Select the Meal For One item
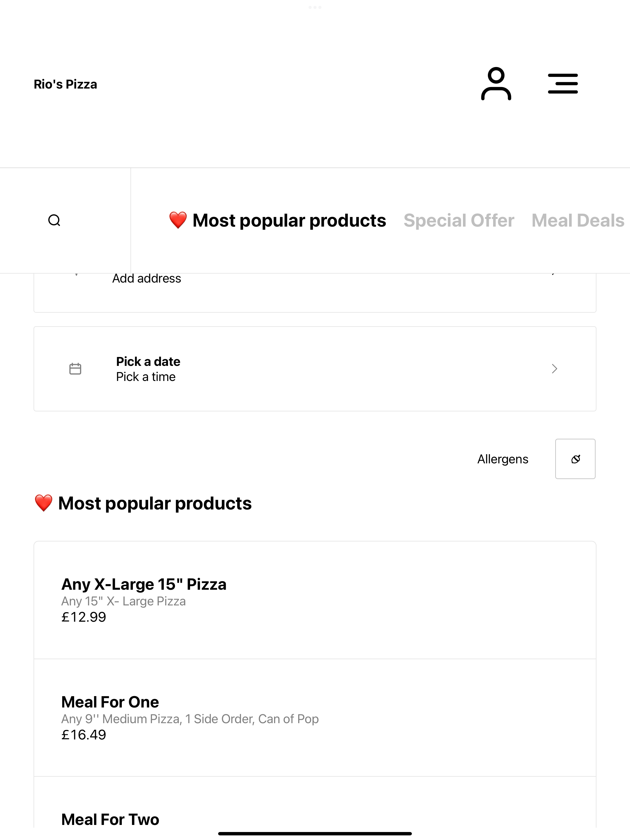 pos(315,718)
